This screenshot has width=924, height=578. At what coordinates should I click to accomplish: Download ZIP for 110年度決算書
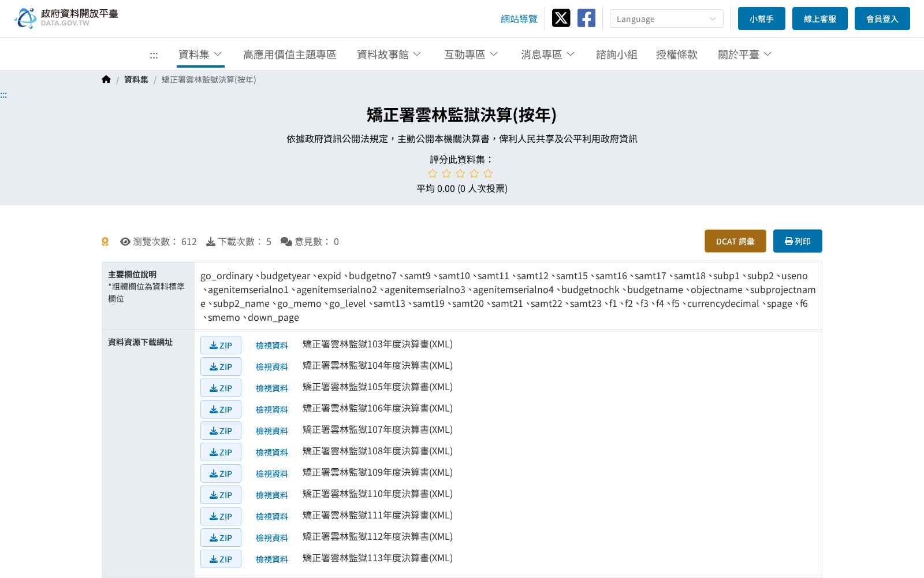point(221,495)
